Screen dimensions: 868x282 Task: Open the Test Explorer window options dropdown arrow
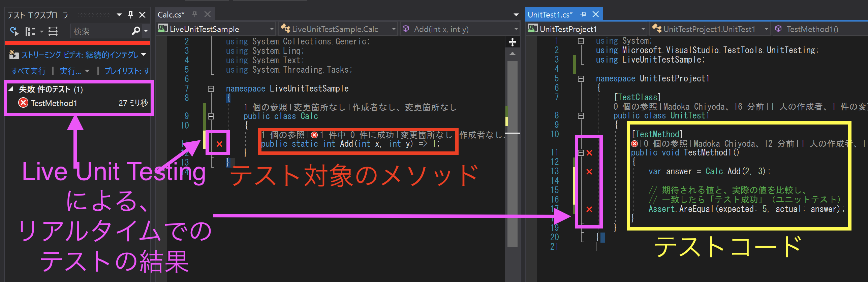coord(119,15)
